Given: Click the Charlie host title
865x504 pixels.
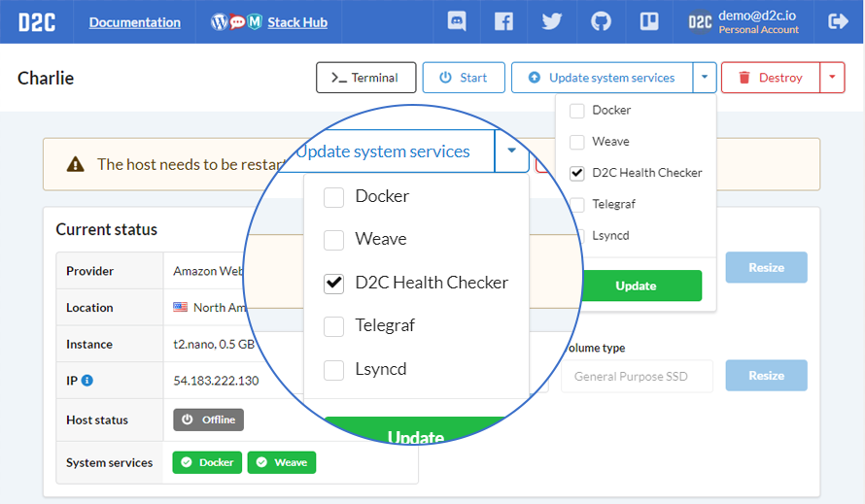Looking at the screenshot, I should coord(46,79).
